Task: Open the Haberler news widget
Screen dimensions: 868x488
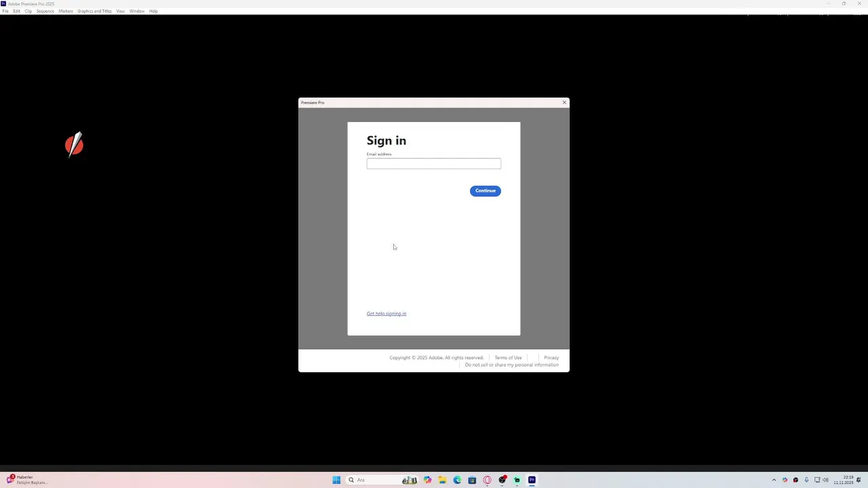Action: [27, 480]
